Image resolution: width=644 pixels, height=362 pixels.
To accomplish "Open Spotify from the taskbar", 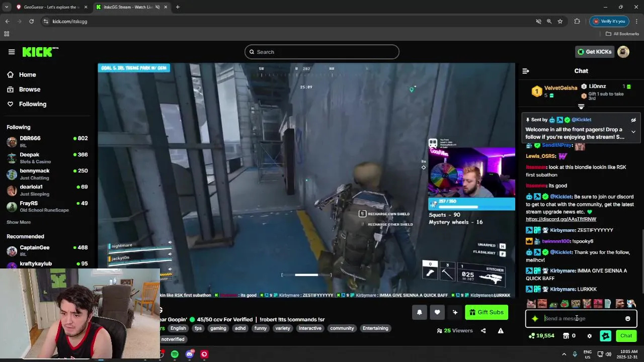I will pyautogui.click(x=175, y=354).
